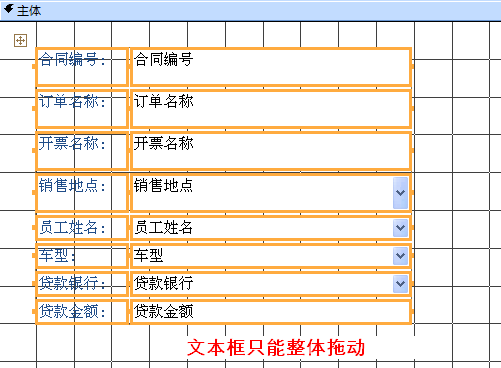Select the 开票名称 text box control
Image resolution: width=501 pixels, height=368 pixels.
pos(271,151)
